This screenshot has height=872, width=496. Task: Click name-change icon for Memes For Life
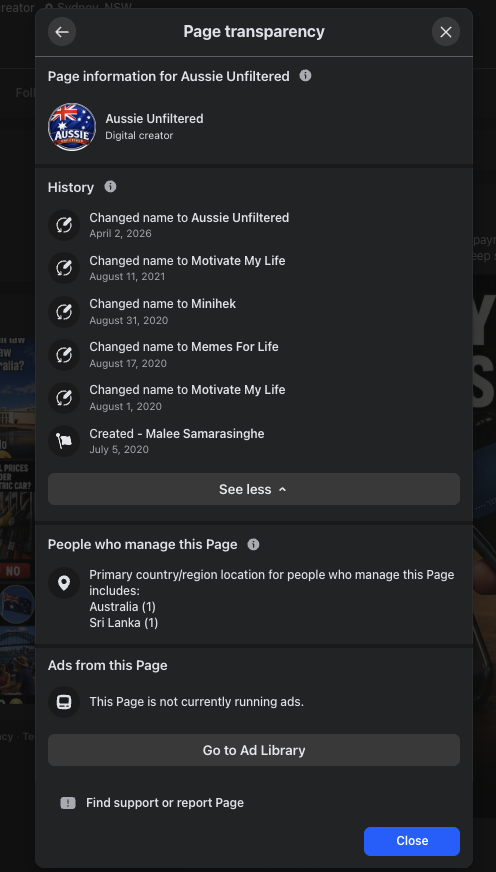pos(64,355)
